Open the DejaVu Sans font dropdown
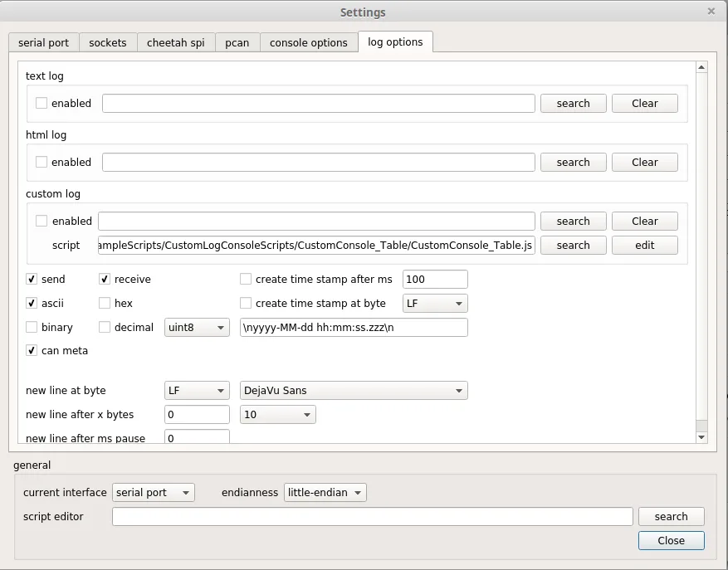 coord(354,390)
